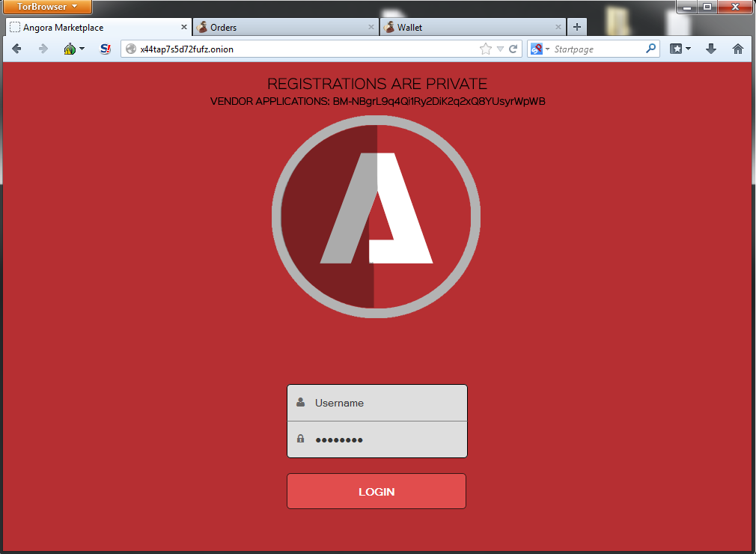Open the URL history dropdown arrow
756x554 pixels.
(500, 49)
